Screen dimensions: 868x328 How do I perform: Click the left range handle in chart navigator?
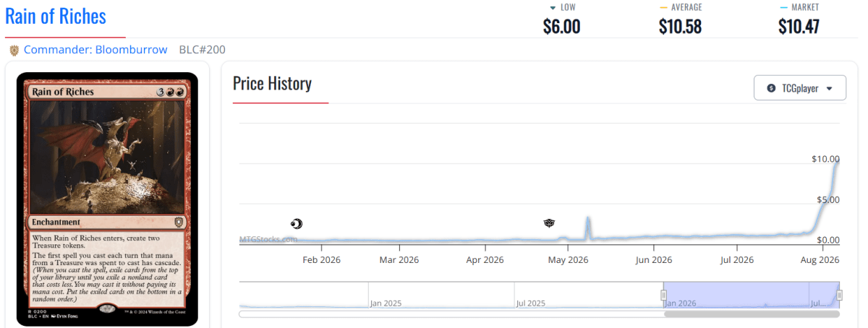663,295
